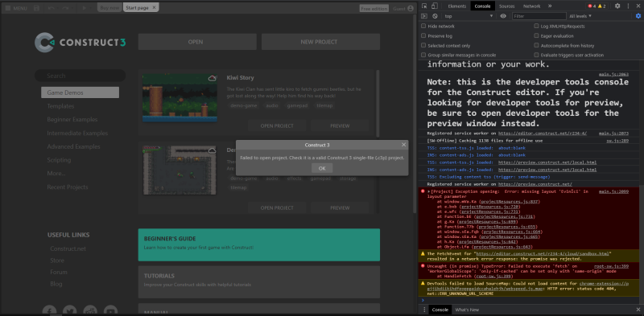Clear the console with the block icon
This screenshot has height=316, width=644.
[435, 16]
